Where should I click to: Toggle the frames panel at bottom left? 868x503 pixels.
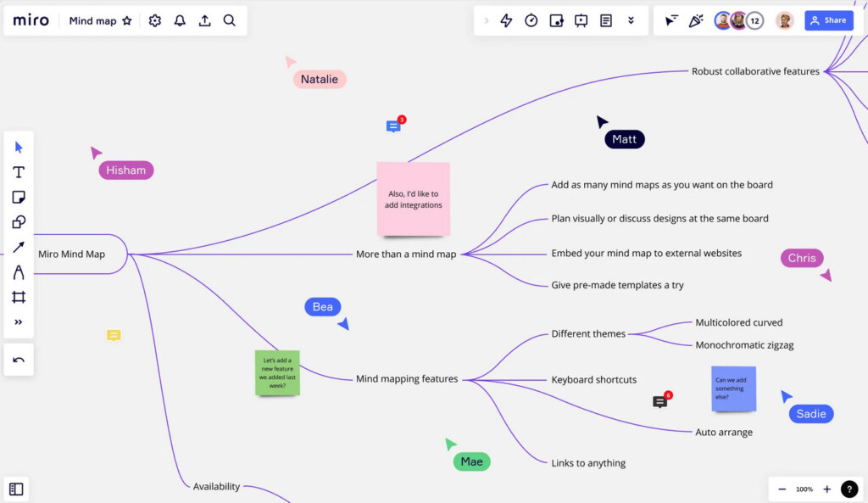(x=16, y=489)
